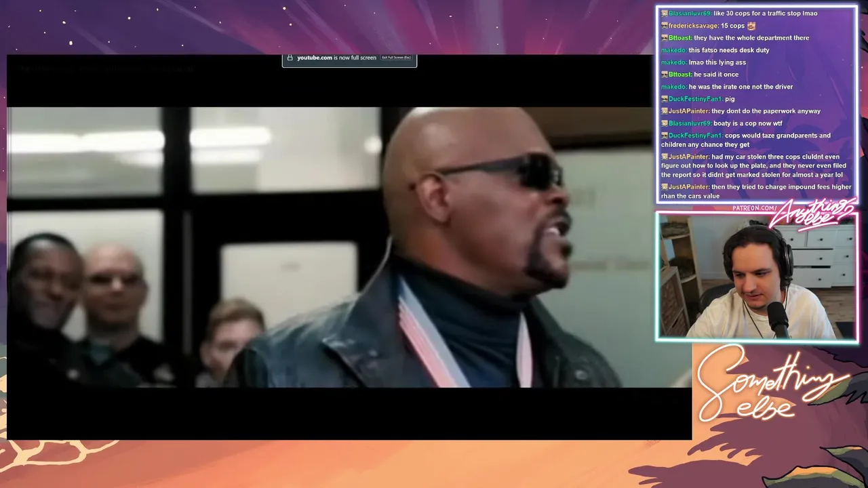Select username Blasianluvr69 on 'like 30 cops' message
This screenshot has width=868, height=488.
point(690,14)
